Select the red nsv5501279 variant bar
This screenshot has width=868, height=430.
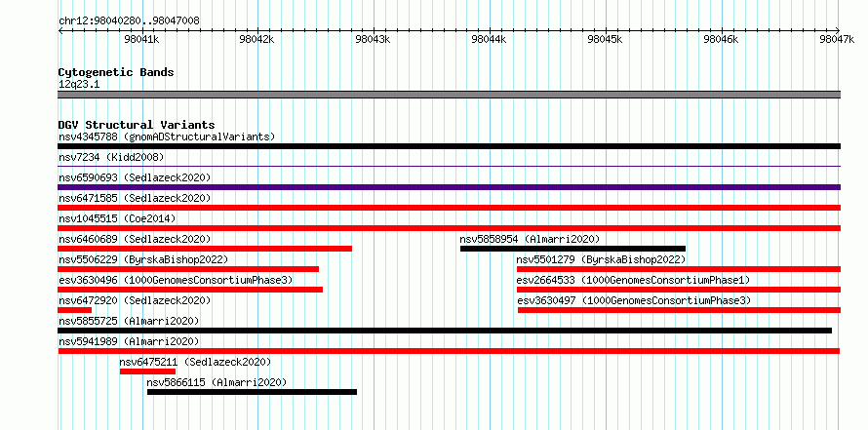point(679,269)
